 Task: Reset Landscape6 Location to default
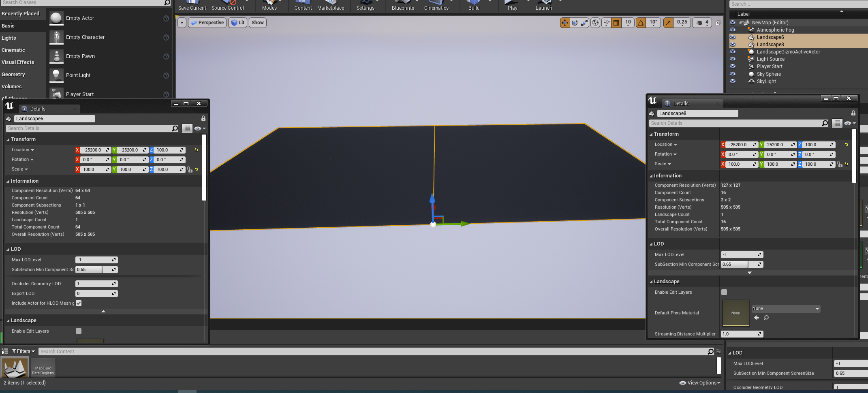tap(197, 150)
